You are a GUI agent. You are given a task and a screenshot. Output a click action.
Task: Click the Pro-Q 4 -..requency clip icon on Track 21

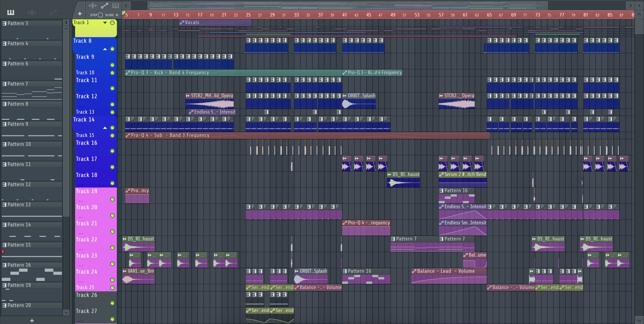pyautogui.click(x=345, y=223)
